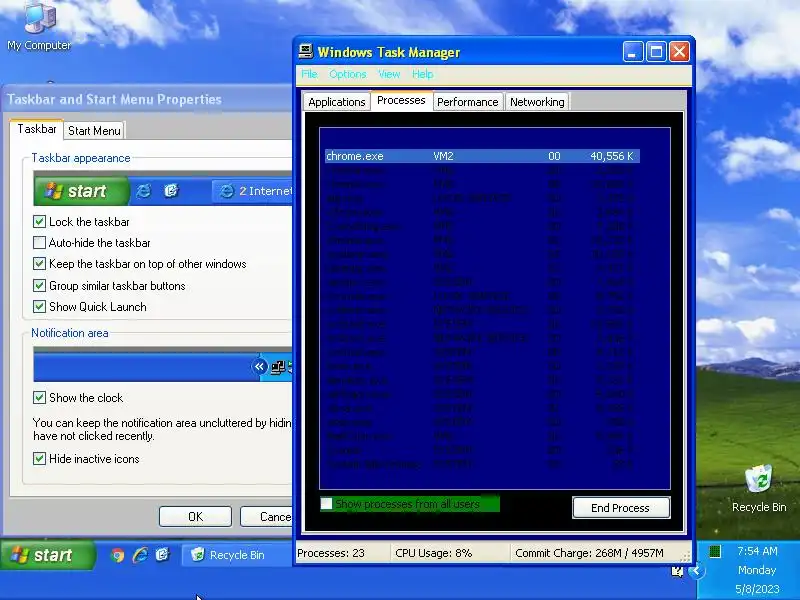The height and width of the screenshot is (600, 800).
Task: Open the Start menu
Action: tap(47, 555)
